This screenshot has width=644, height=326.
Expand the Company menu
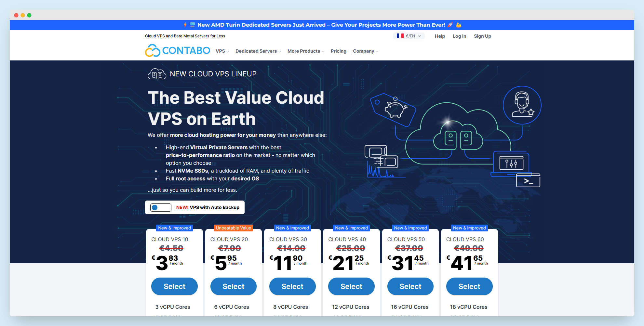366,51
